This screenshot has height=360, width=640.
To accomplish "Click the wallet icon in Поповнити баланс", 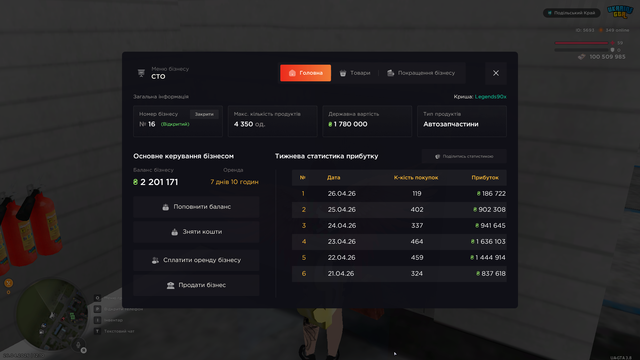I will pyautogui.click(x=165, y=207).
